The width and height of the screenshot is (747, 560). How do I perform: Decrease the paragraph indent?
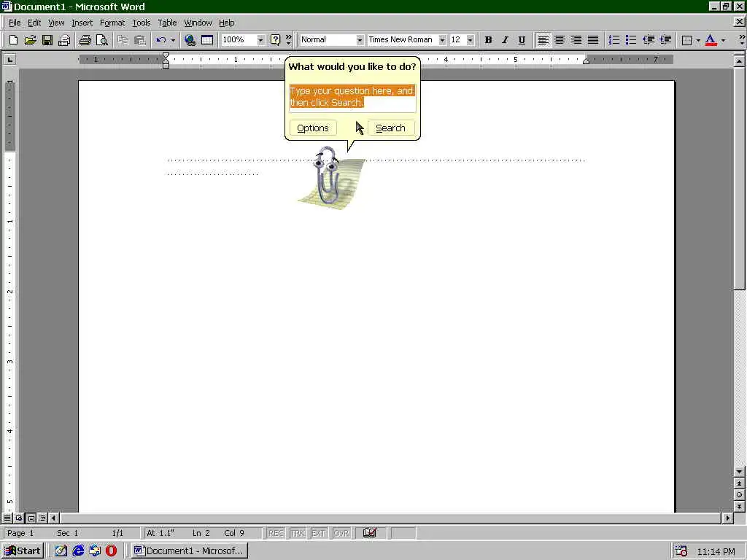pos(648,40)
